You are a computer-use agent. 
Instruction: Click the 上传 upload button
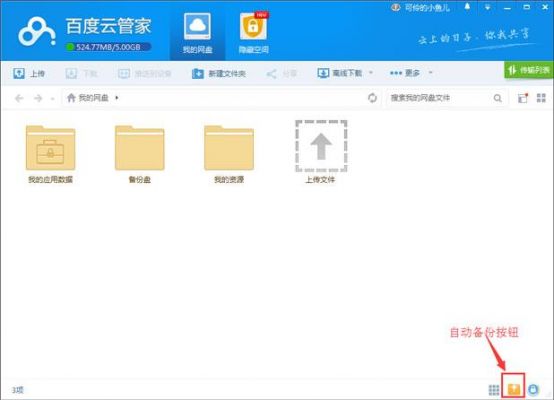pyautogui.click(x=29, y=73)
